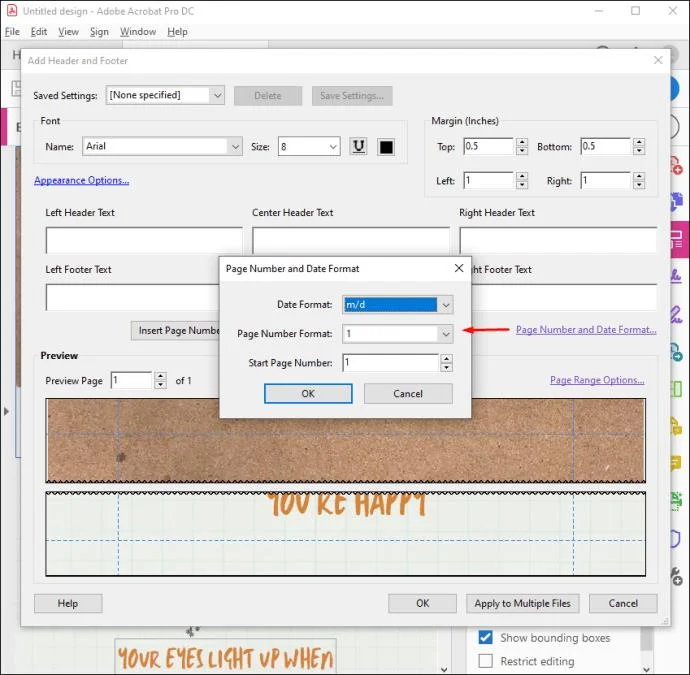Cancel the Page Number format dialog
Image resolution: width=690 pixels, height=675 pixels.
pos(408,393)
